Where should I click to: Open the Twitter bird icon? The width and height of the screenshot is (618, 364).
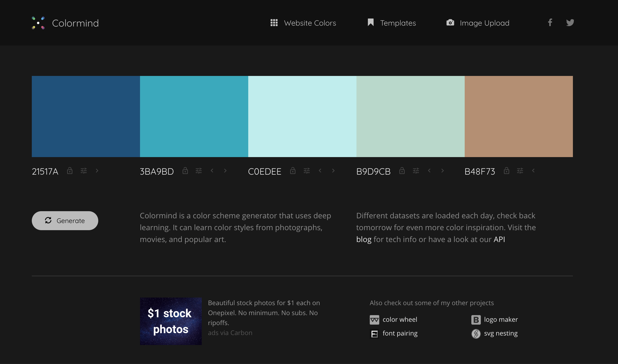570,23
